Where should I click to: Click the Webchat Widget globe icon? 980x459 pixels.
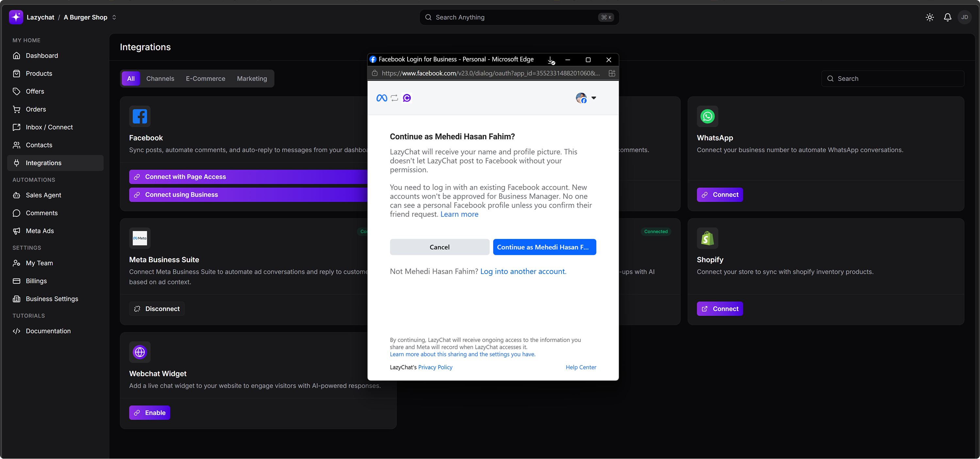(x=139, y=352)
